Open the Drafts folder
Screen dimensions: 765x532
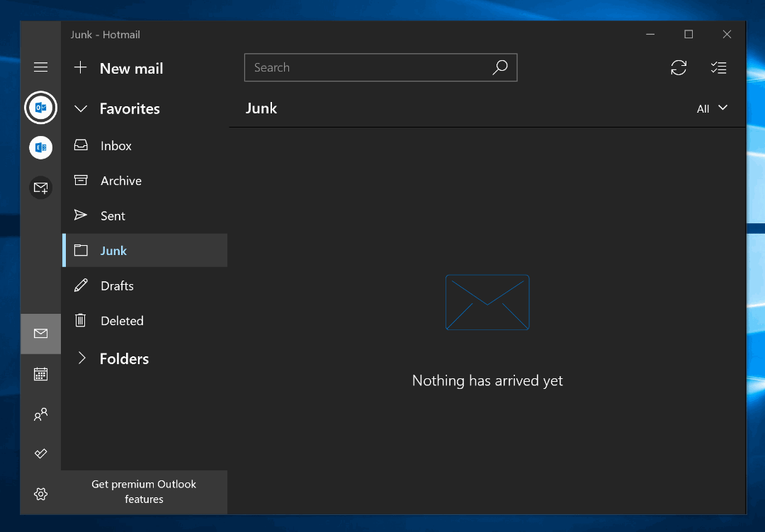click(145, 285)
